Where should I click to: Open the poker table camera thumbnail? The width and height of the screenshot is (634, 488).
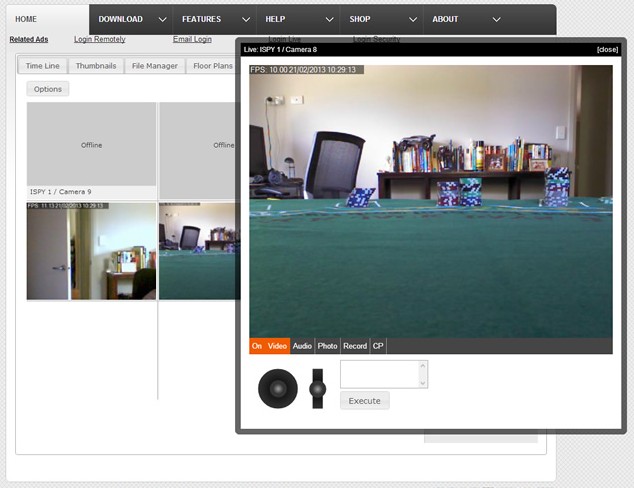point(197,251)
